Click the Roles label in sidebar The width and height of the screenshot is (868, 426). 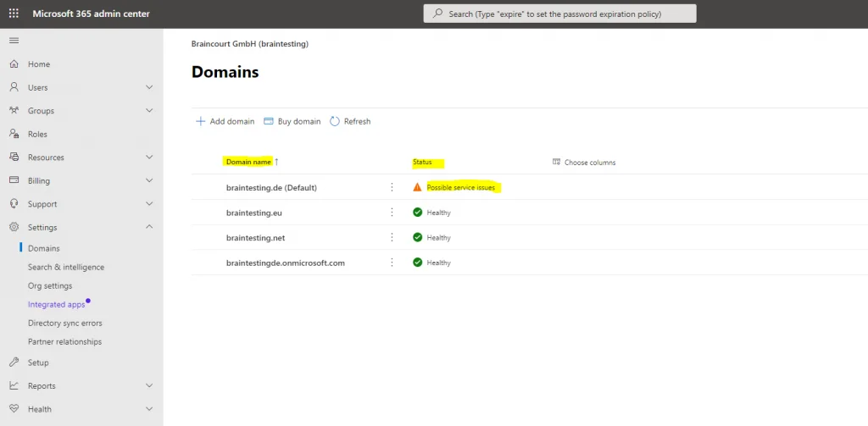37,134
